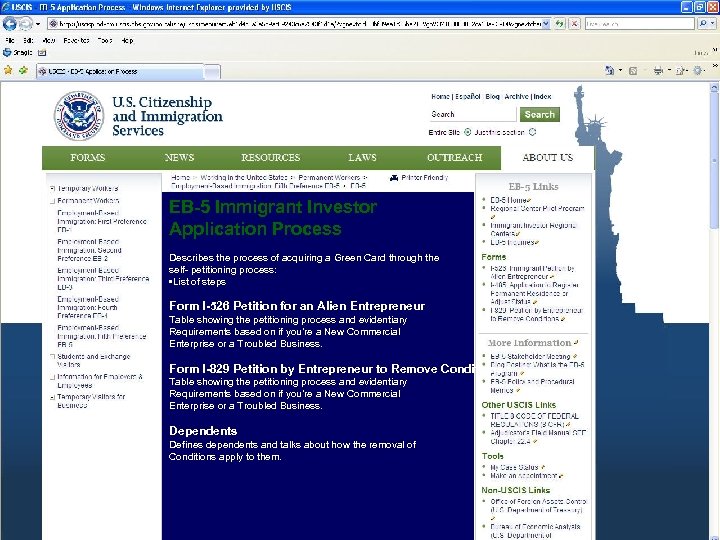Viewport: 720px width, 540px height.
Task: Expand Information for Employers & Employees item
Action: point(52,377)
